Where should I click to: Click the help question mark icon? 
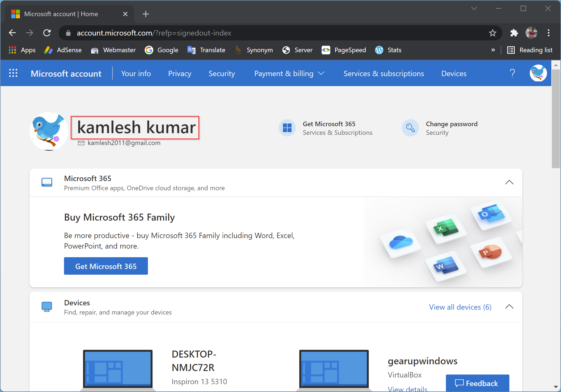tap(512, 73)
